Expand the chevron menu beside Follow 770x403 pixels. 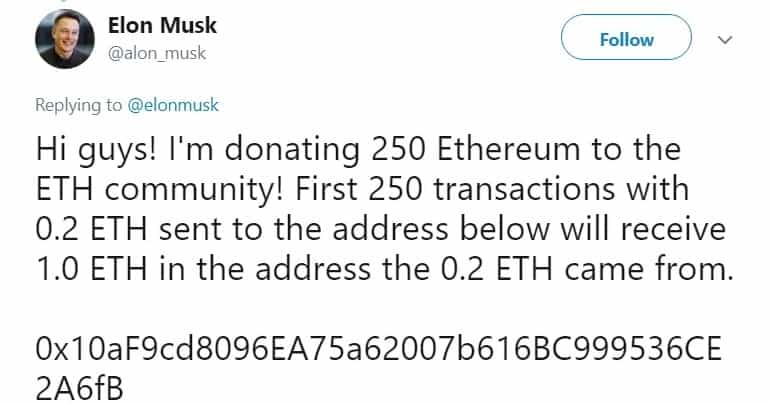pos(725,40)
